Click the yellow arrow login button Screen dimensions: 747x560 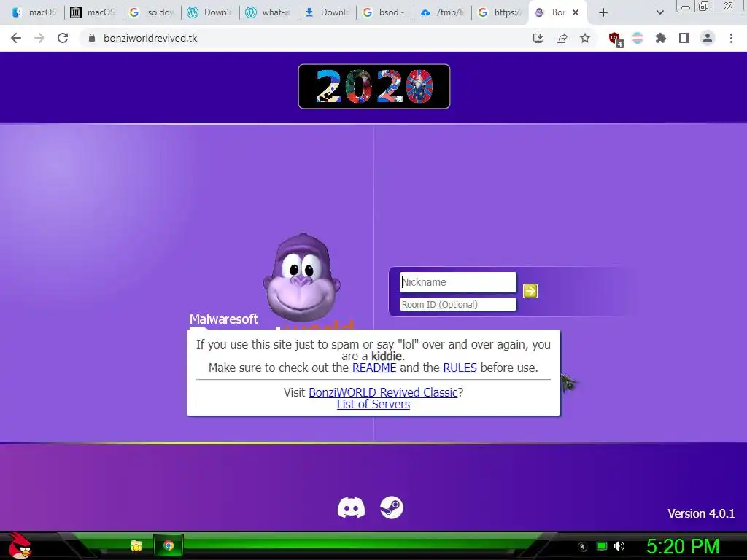[x=530, y=290]
